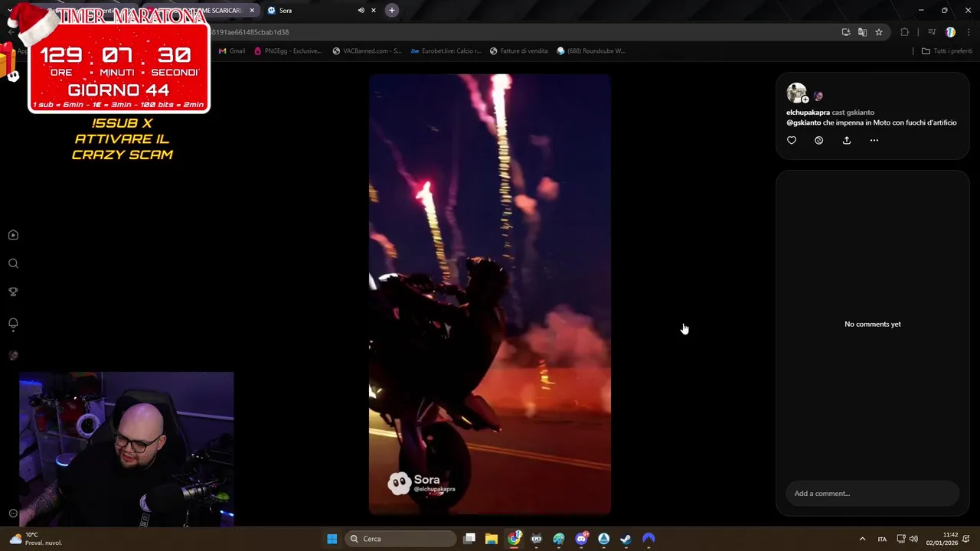Open the Fatture di vendita bookmark
Viewport: 980px width, 551px height.
click(519, 51)
